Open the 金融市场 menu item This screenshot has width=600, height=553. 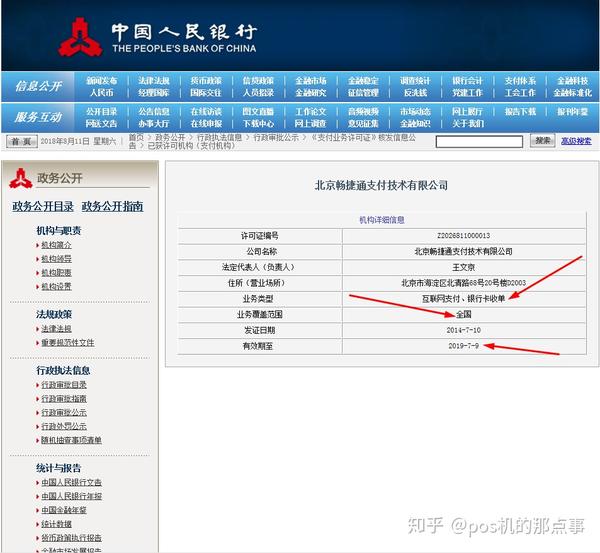[311, 81]
